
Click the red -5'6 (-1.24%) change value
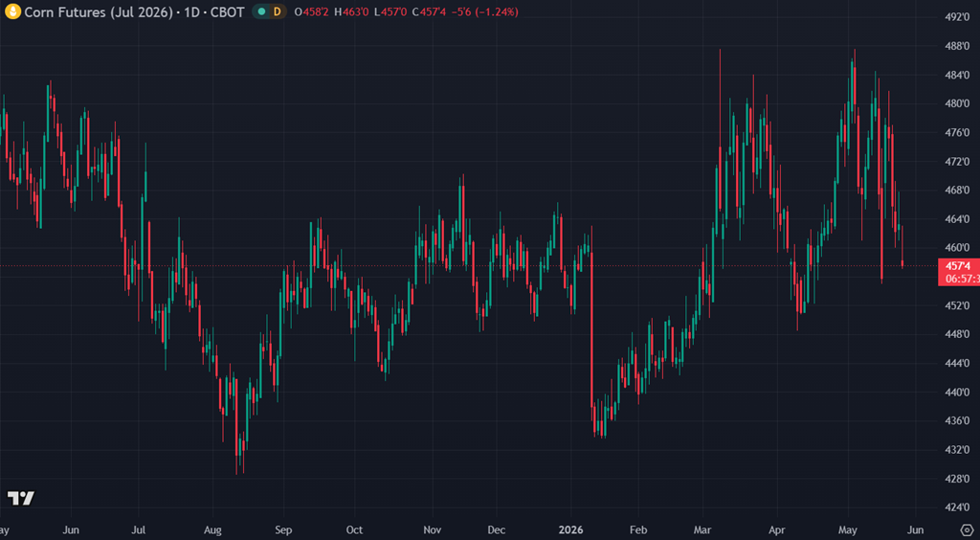pyautogui.click(x=489, y=11)
